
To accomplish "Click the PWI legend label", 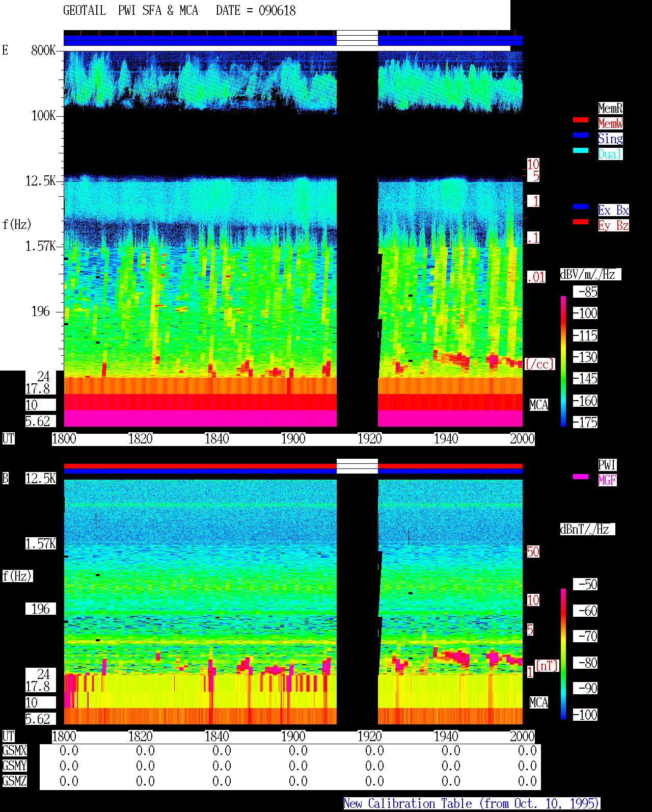I will pos(607,465).
